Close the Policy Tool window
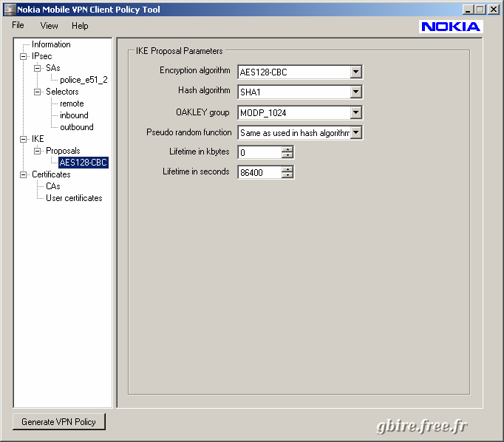Image resolution: width=504 pixels, height=442 pixels. point(494,10)
